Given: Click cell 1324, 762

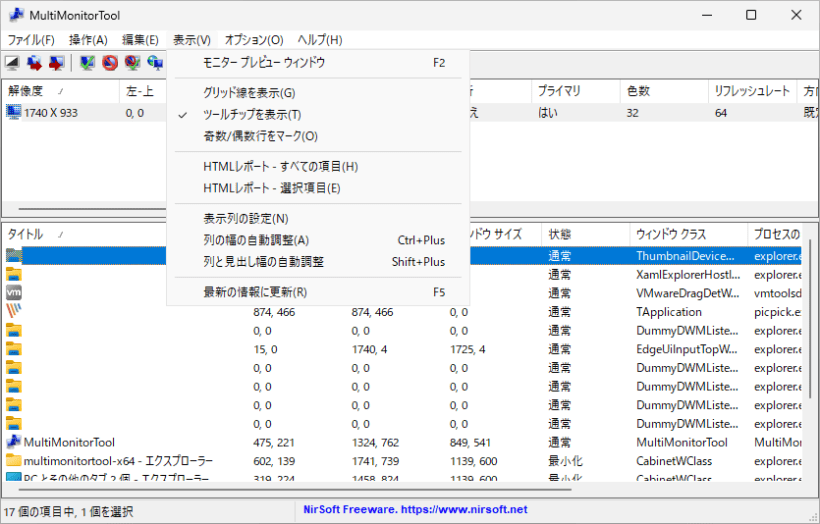Looking at the screenshot, I should [375, 442].
